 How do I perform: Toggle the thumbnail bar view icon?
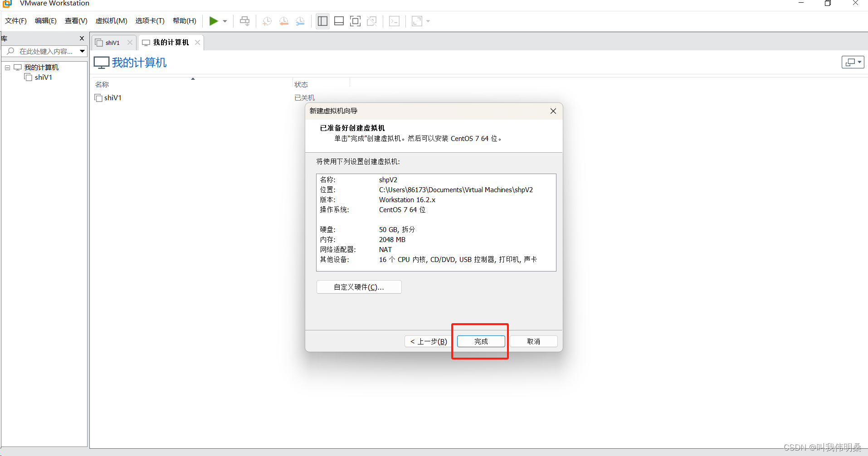(339, 21)
